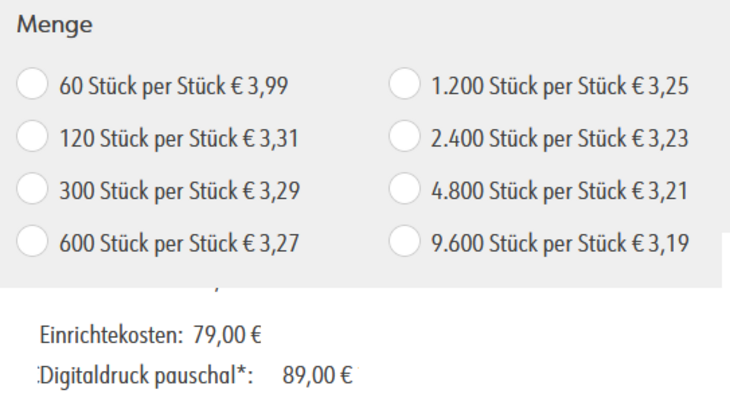
Task: Select the 120 Stück radio button
Action: (x=33, y=137)
